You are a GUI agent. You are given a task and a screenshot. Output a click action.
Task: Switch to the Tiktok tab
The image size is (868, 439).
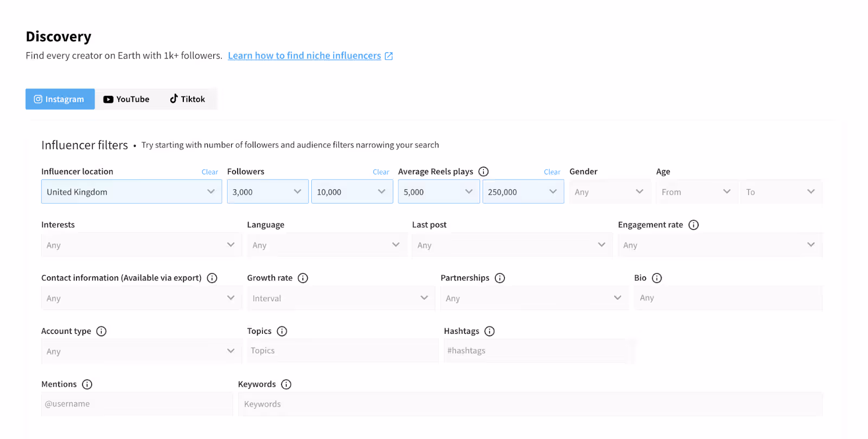tap(188, 99)
